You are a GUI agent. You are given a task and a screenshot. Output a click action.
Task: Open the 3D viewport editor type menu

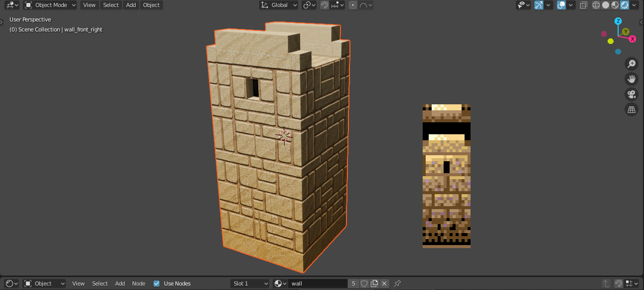[12, 5]
